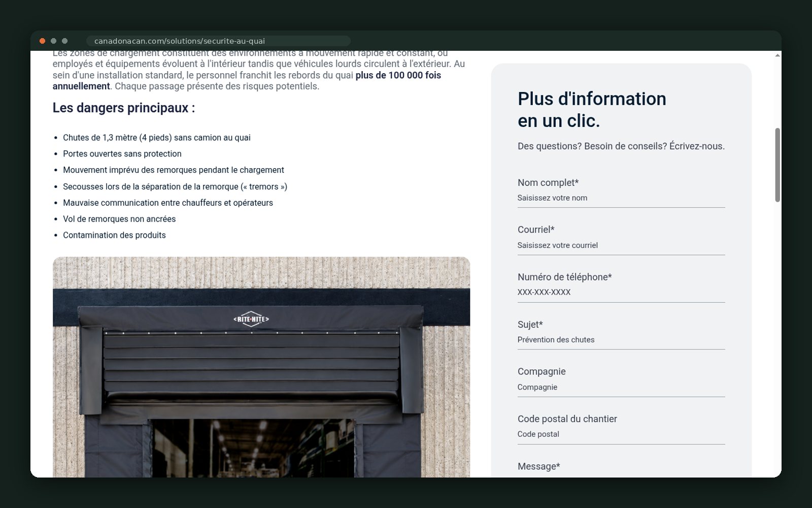Click the Courriel input field

[x=621, y=245]
